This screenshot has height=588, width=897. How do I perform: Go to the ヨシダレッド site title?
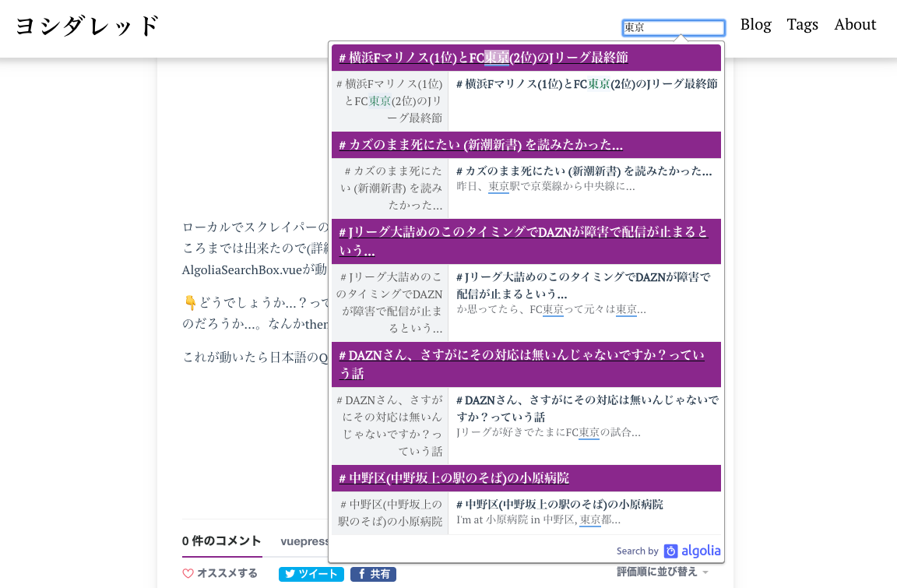pos(87,26)
